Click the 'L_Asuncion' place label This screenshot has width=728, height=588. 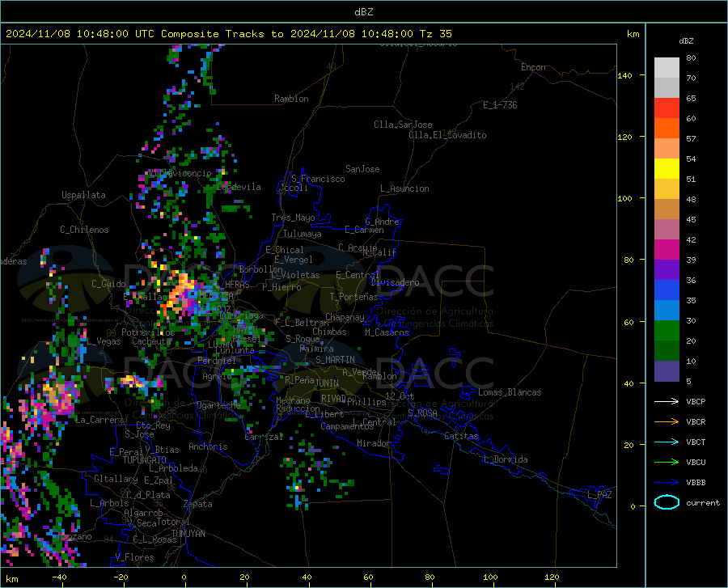pos(404,188)
